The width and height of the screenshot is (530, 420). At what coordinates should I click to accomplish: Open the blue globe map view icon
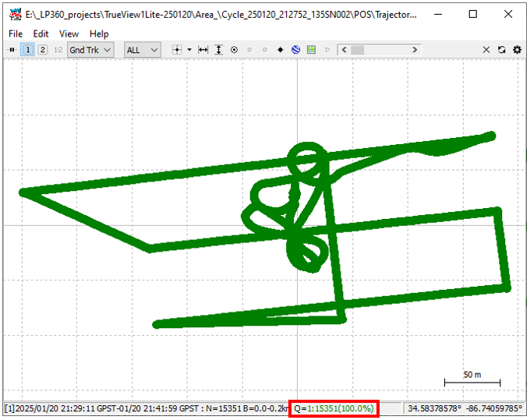click(295, 50)
